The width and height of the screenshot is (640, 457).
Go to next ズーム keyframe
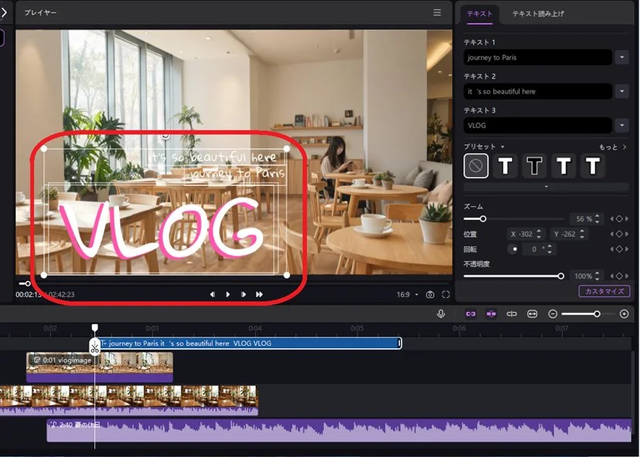coord(627,219)
